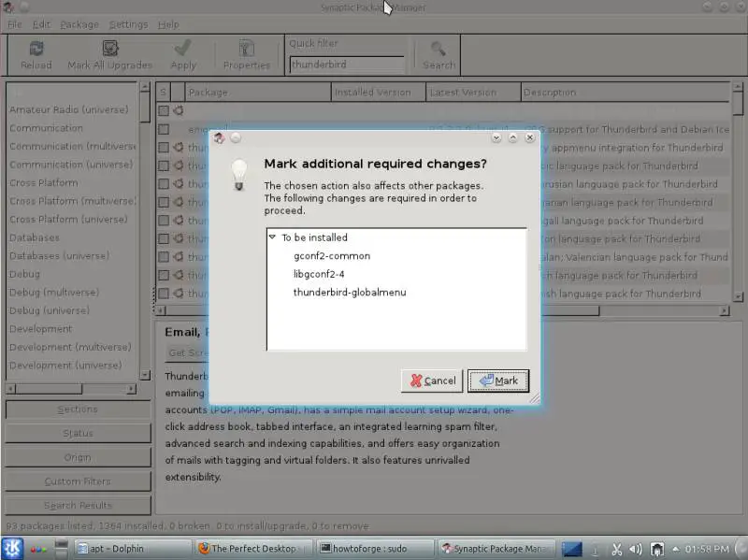Image resolution: width=748 pixels, height=560 pixels.
Task: Click the right arrow of the package list horizontal scrollbar
Action: 725,311
